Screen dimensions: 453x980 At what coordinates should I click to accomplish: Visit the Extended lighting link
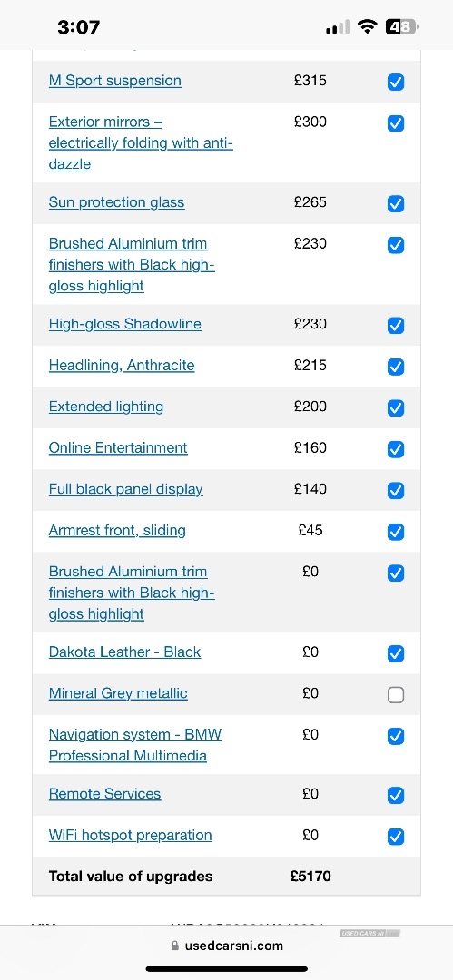coord(106,407)
